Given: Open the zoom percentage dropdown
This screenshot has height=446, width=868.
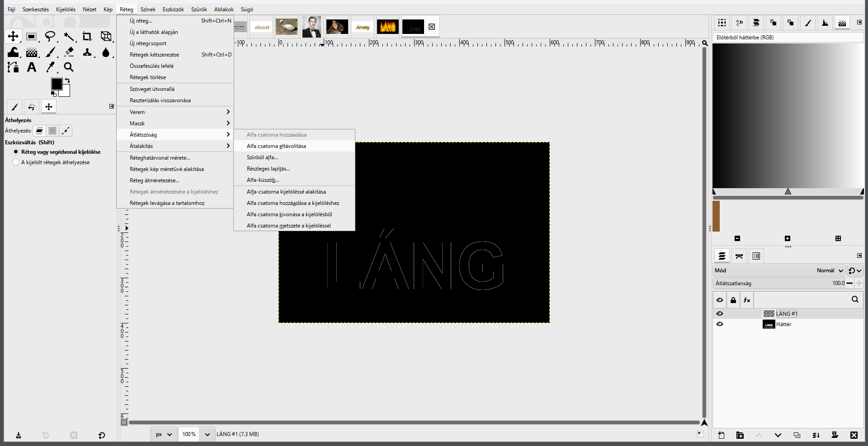Looking at the screenshot, I should tap(207, 434).
